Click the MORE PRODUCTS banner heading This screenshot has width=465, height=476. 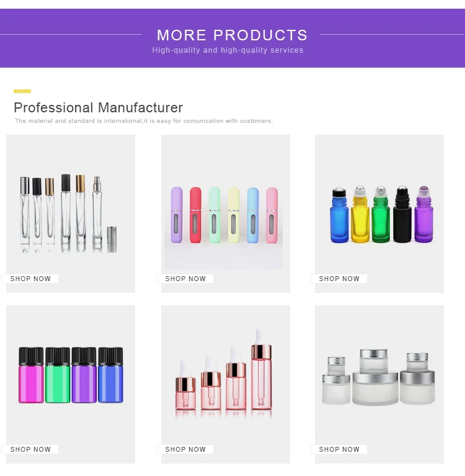click(232, 35)
